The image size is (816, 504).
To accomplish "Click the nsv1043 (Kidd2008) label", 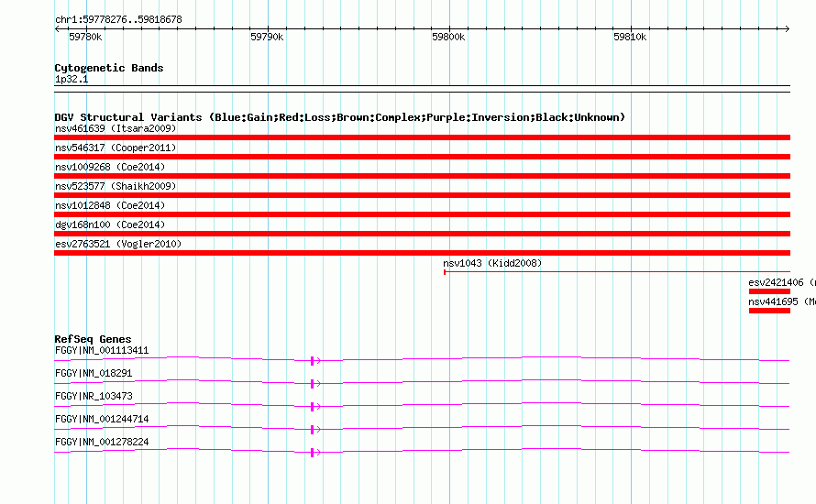I will pos(492,263).
